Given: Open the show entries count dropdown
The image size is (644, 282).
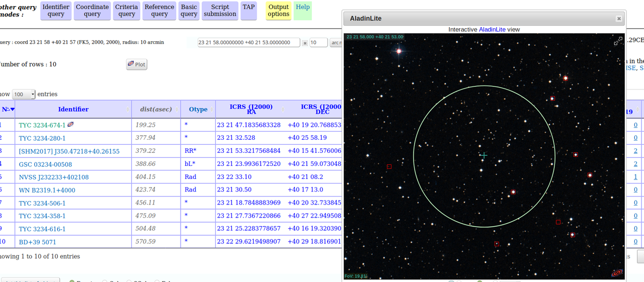Looking at the screenshot, I should pos(24,95).
